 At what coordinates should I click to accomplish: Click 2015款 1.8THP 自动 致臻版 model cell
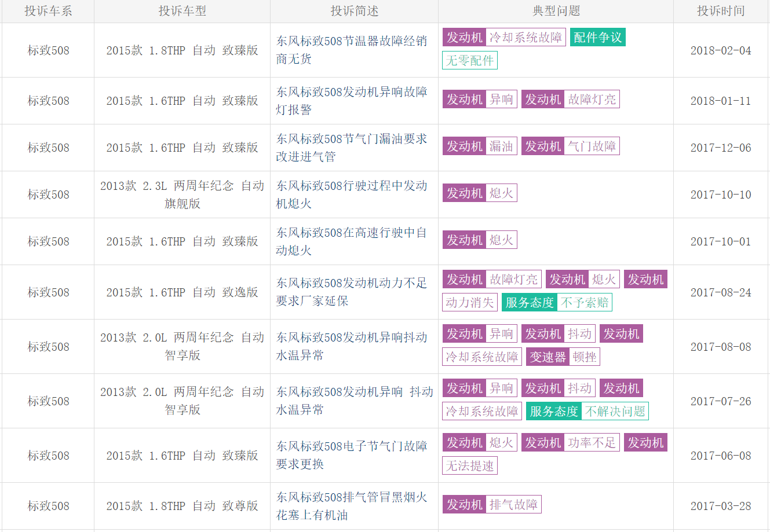pos(182,50)
